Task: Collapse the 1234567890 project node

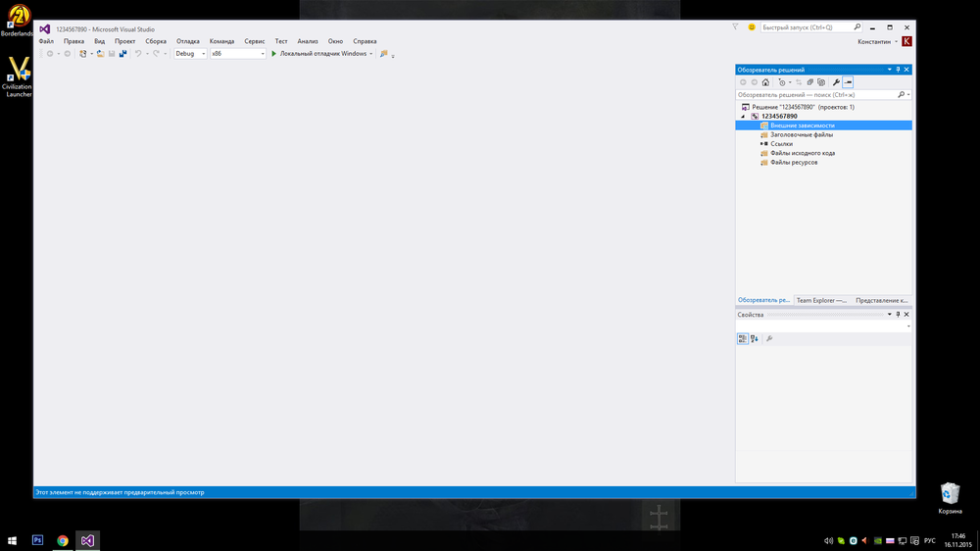Action: [x=743, y=117]
